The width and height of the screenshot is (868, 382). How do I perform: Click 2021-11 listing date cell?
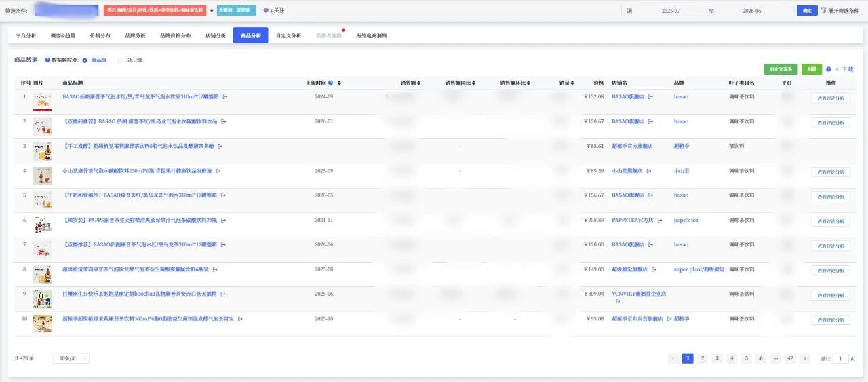324,220
